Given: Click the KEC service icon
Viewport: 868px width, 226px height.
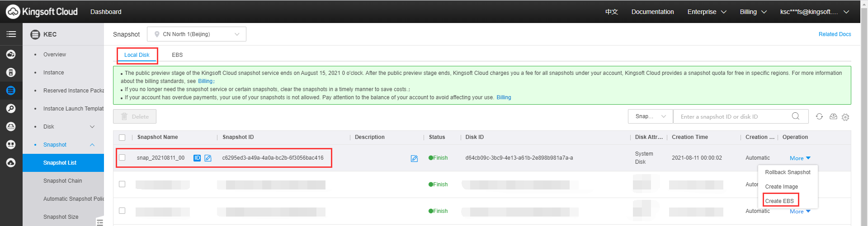Looking at the screenshot, I should 35,34.
